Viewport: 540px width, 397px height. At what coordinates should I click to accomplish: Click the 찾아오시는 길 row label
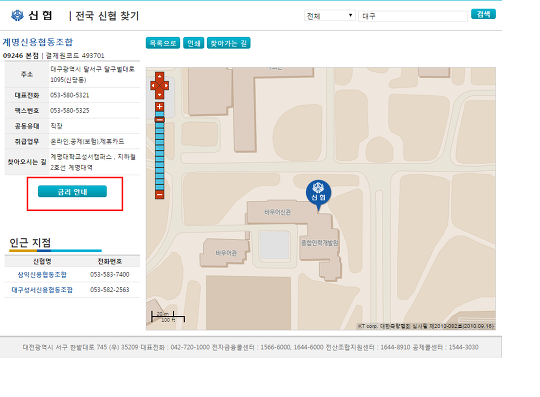pos(27,162)
